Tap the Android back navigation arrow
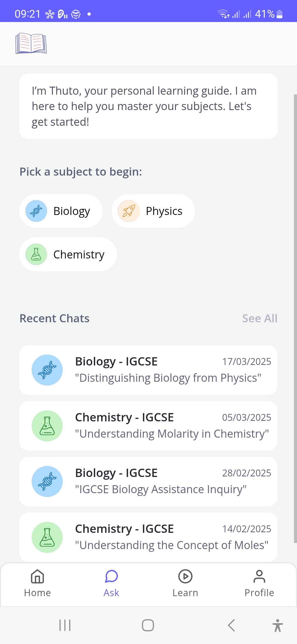 click(x=232, y=625)
